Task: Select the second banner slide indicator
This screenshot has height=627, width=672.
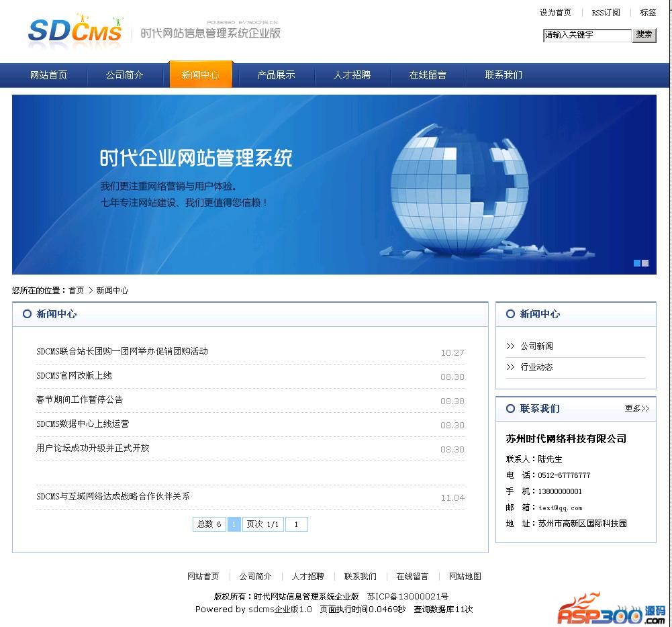Action: coord(645,263)
